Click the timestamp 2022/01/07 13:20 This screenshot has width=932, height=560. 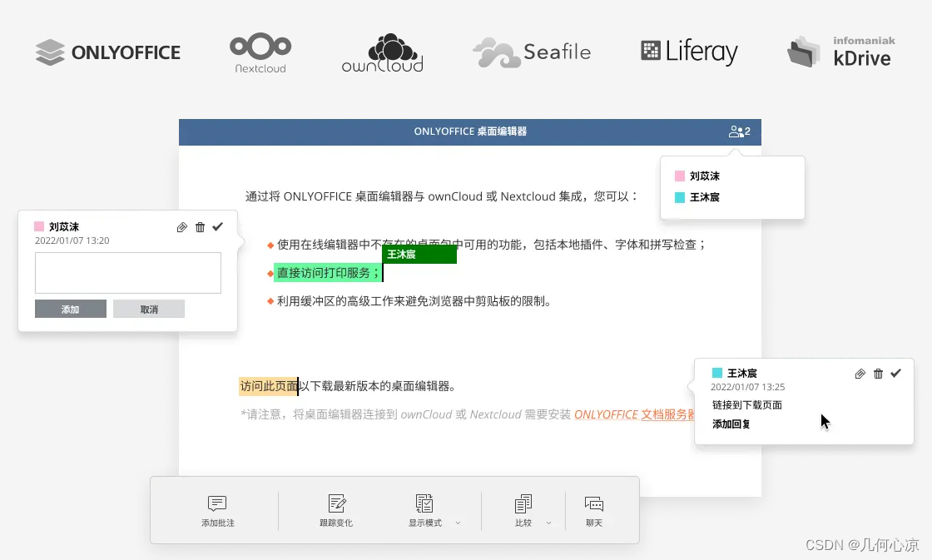pos(72,240)
